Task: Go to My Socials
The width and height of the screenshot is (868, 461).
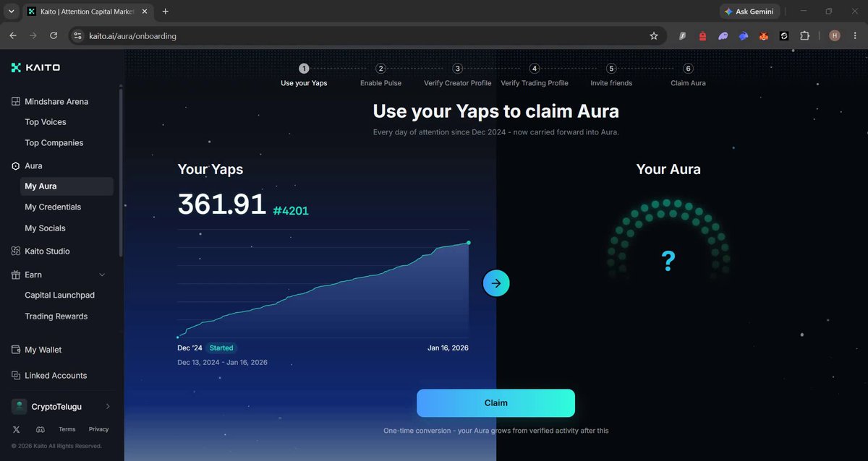Action: (45, 228)
